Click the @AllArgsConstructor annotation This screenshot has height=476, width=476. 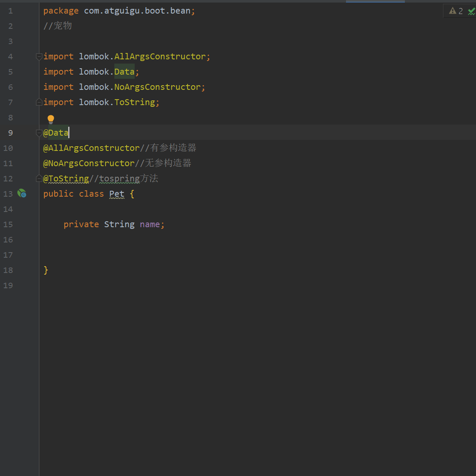coord(91,148)
